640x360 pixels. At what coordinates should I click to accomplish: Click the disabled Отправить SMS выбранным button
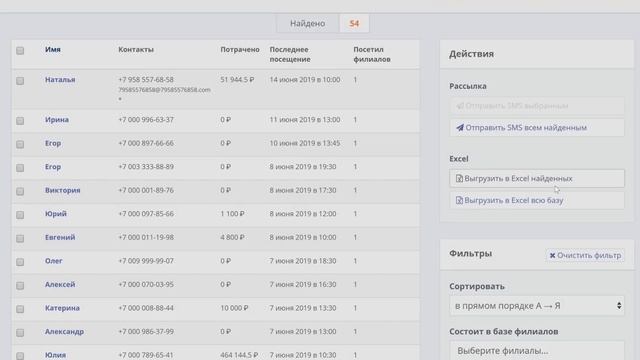tap(537, 106)
